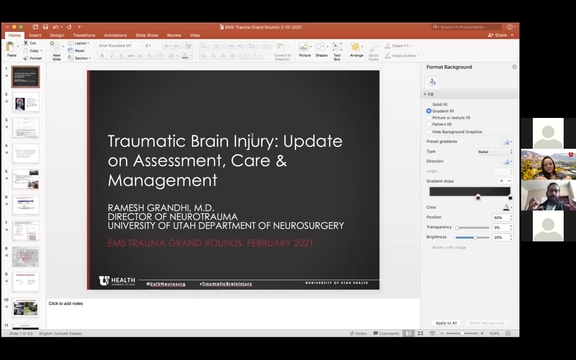576x360 pixels.
Task: Open the Home ribbon tab
Action: coord(15,35)
